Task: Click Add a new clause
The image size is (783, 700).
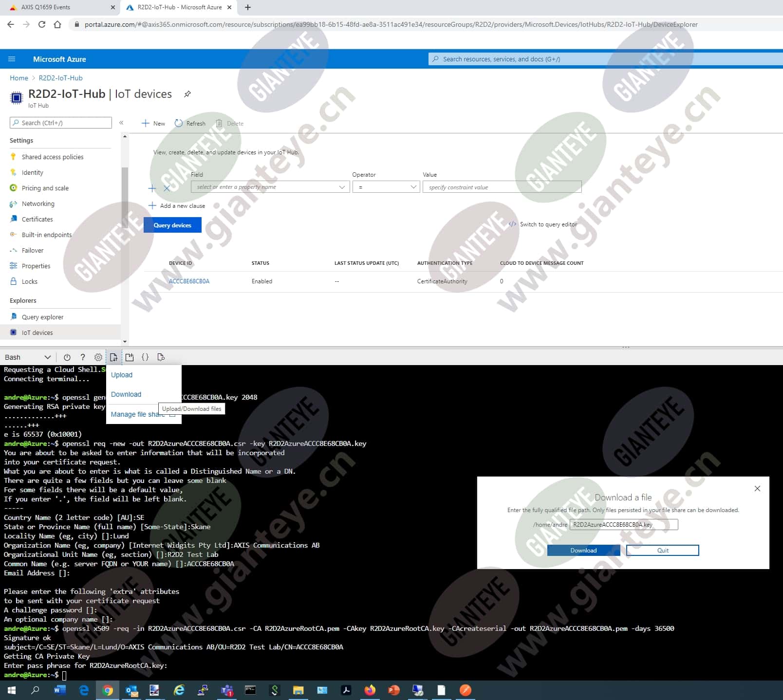Action: coord(177,205)
